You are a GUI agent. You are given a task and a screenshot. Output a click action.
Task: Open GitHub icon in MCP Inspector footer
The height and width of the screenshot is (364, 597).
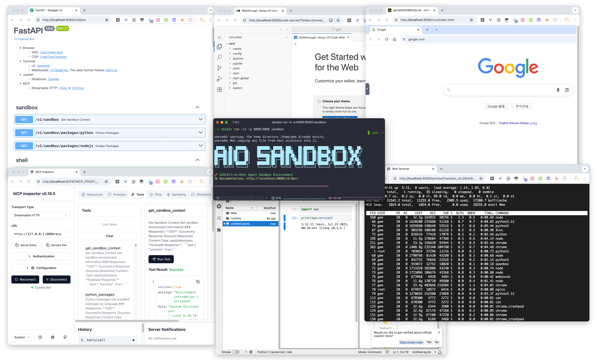65,337
